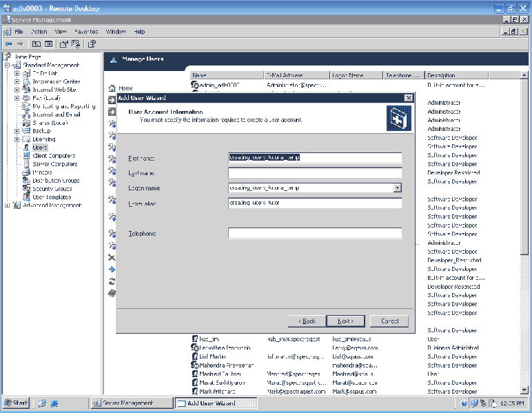532x413 pixels.
Task: Open the View menu
Action: (x=61, y=32)
